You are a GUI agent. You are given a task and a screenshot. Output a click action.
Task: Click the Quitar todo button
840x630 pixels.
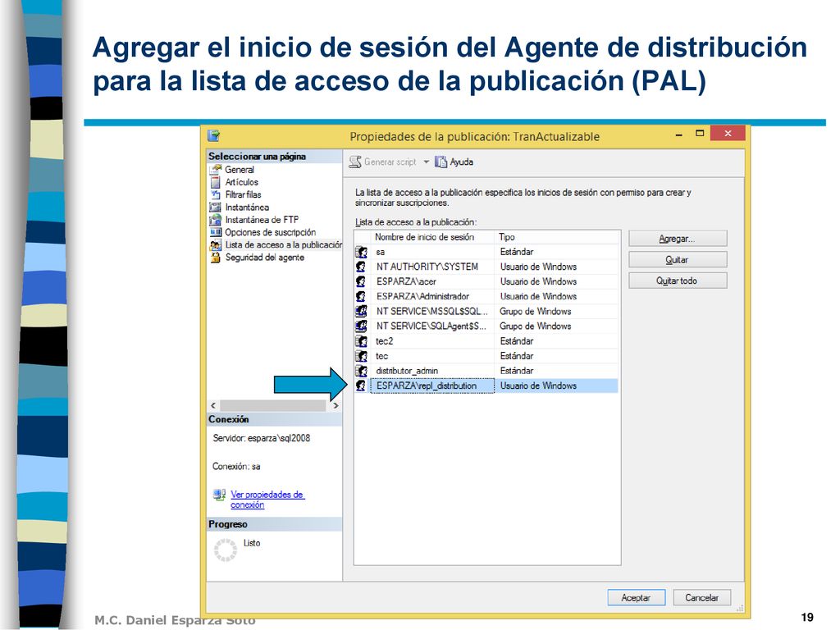pos(677,281)
